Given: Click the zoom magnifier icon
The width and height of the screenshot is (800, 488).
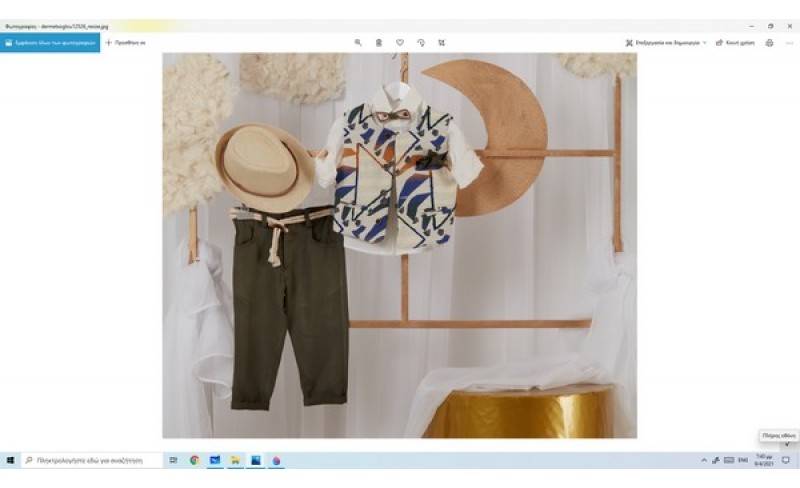Looking at the screenshot, I should point(358,43).
